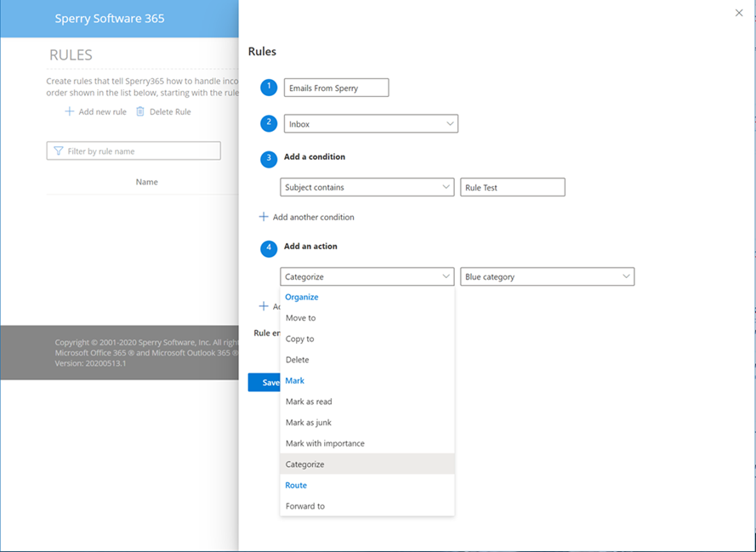
Task: Click the 'Name' column header
Action: [146, 182]
